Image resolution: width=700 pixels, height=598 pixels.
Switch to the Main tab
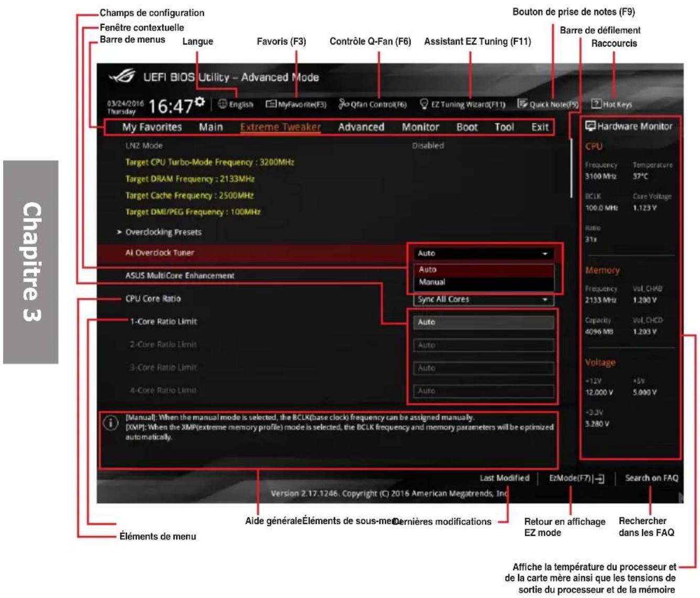click(211, 127)
